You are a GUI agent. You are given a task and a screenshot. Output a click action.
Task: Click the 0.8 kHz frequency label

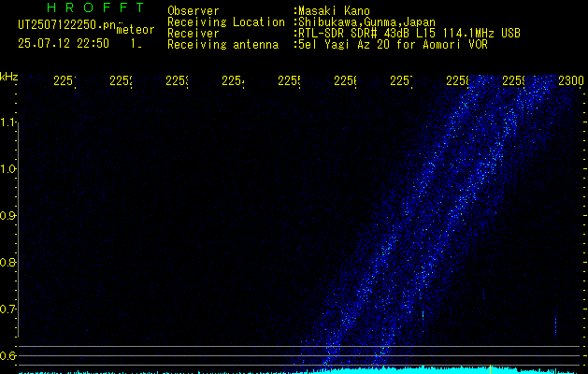pyautogui.click(x=8, y=262)
